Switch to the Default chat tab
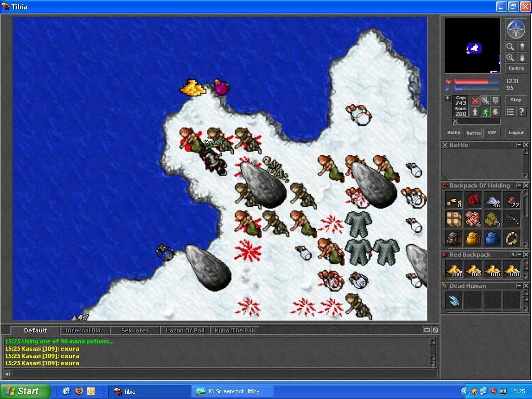Viewport: 532px width, 399px height. [35, 330]
